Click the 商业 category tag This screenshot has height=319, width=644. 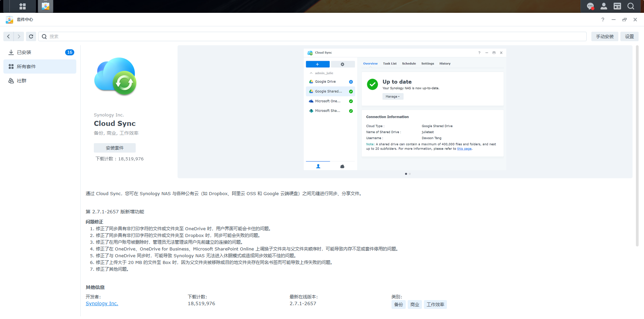415,304
